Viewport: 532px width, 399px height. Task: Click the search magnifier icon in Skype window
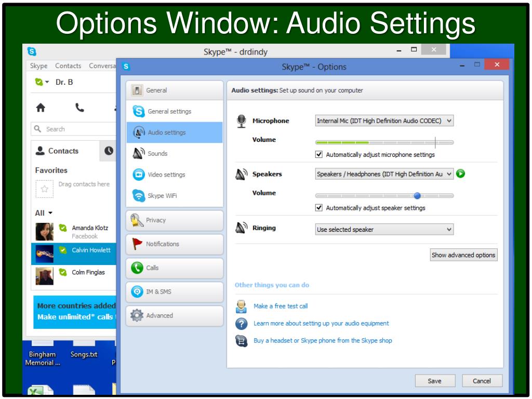(x=37, y=129)
